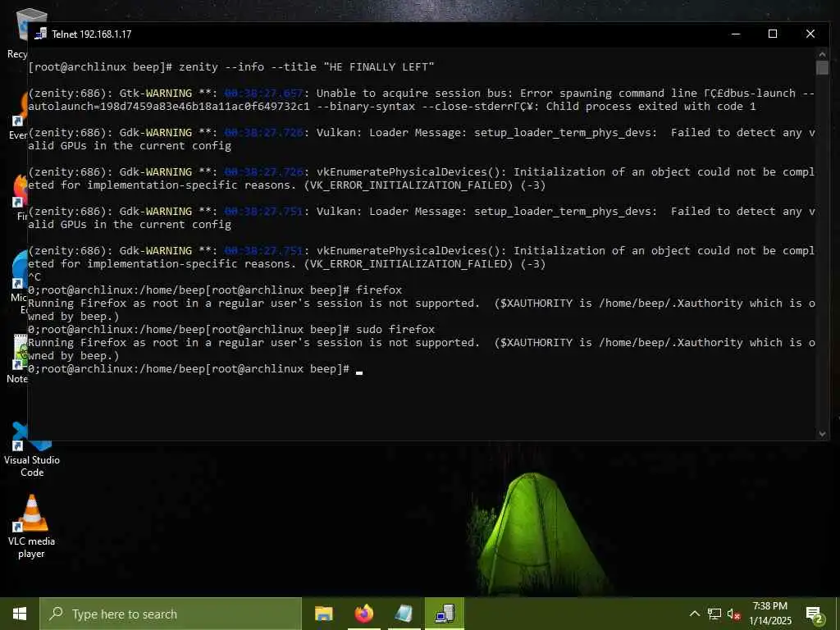Minimize the Telnet window
Screen dimensions: 840x630
[x=736, y=34]
